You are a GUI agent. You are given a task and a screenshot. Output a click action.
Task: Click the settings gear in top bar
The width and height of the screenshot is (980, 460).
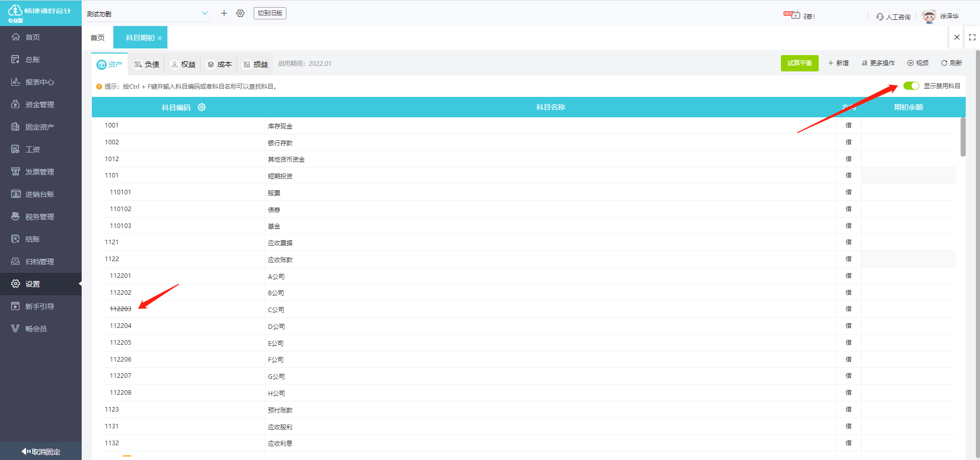(x=240, y=13)
